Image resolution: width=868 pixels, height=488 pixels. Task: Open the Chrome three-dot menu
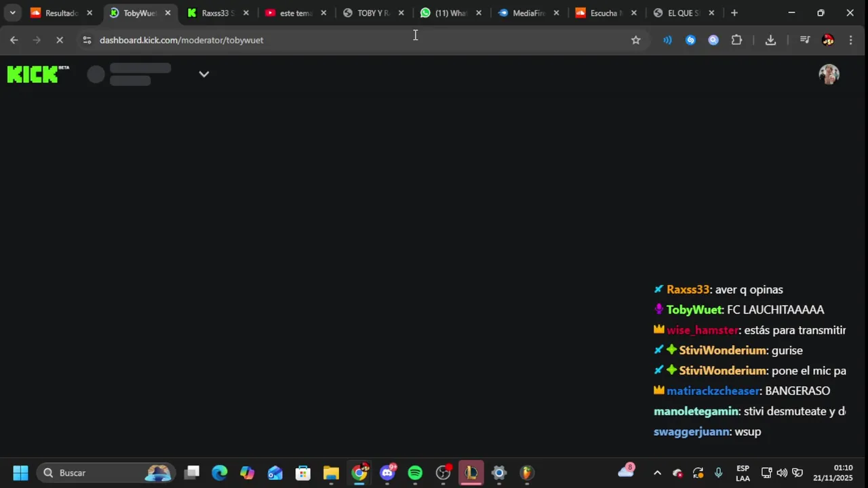[x=850, y=40]
